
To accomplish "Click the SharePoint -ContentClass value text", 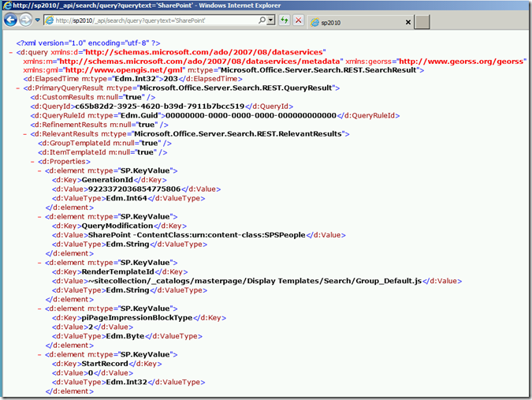I will click(x=197, y=235).
